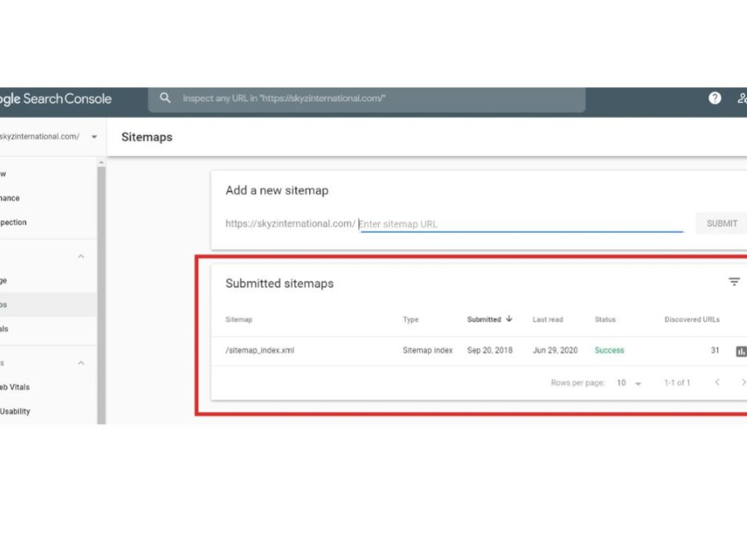
Task: Collapse the Index section chevron in sidebar
Action: pyautogui.click(x=81, y=256)
